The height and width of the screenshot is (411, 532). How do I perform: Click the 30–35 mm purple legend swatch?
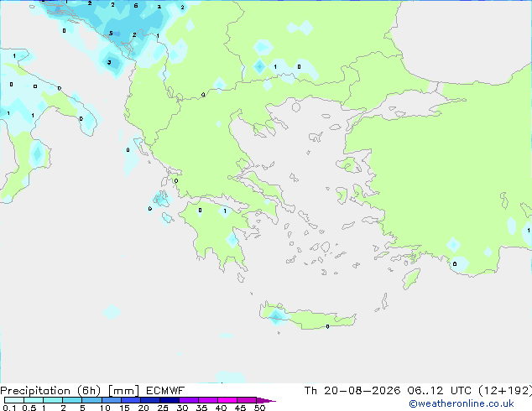pos(188,400)
